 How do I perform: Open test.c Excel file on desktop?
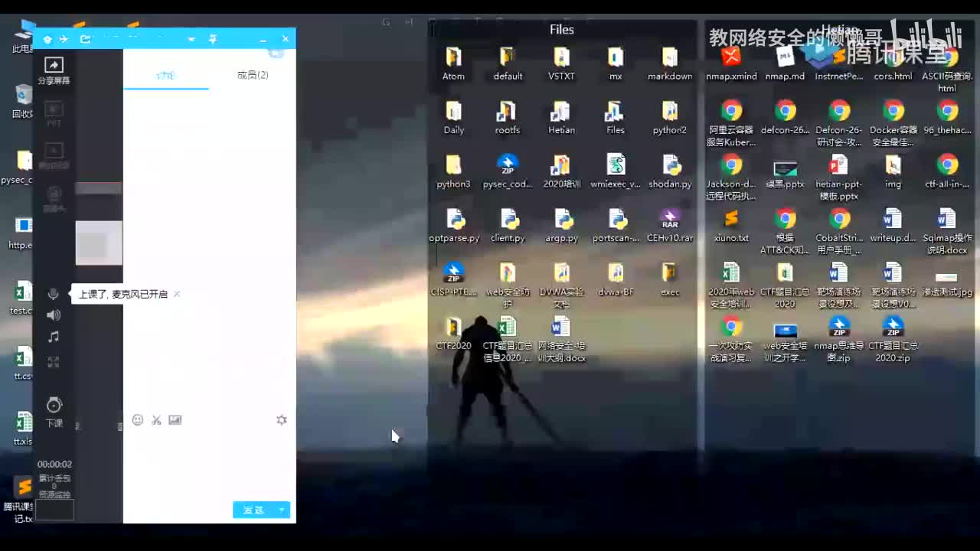[x=21, y=298]
